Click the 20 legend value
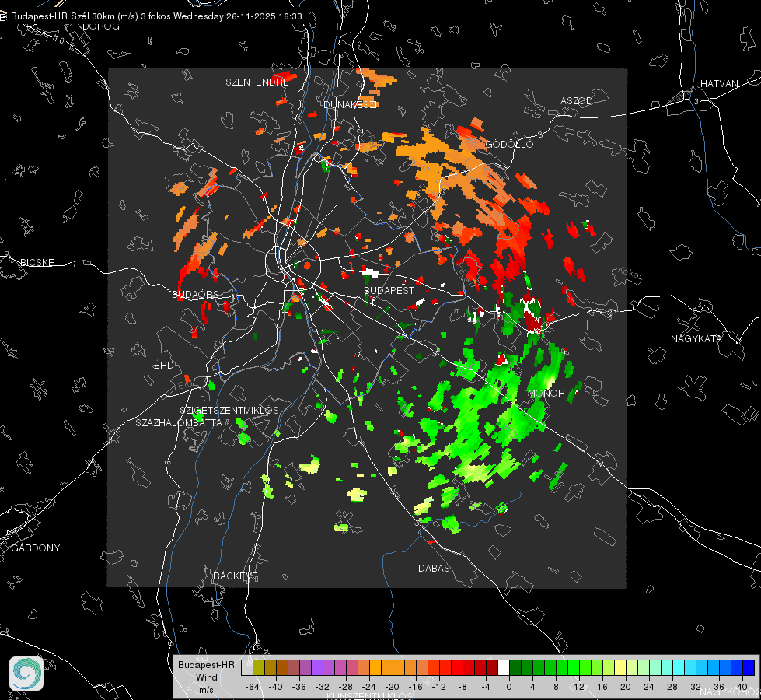The width and height of the screenshot is (761, 700). tap(626, 687)
